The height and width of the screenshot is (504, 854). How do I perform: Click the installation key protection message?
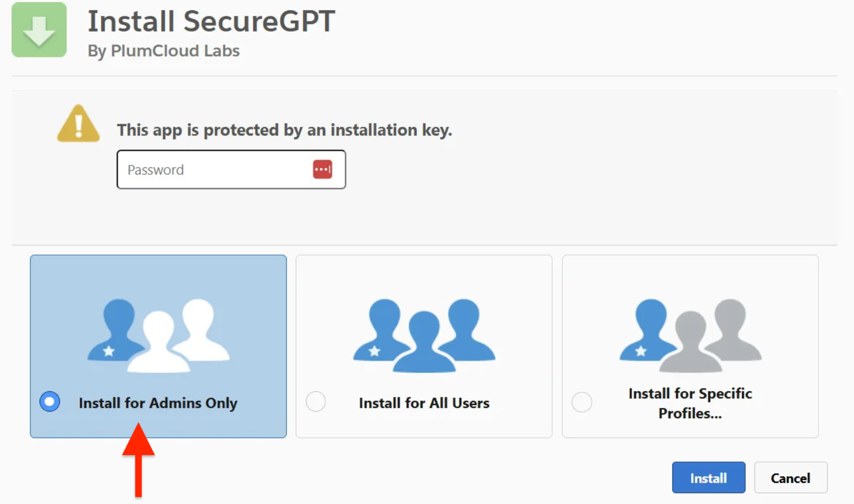[284, 130]
